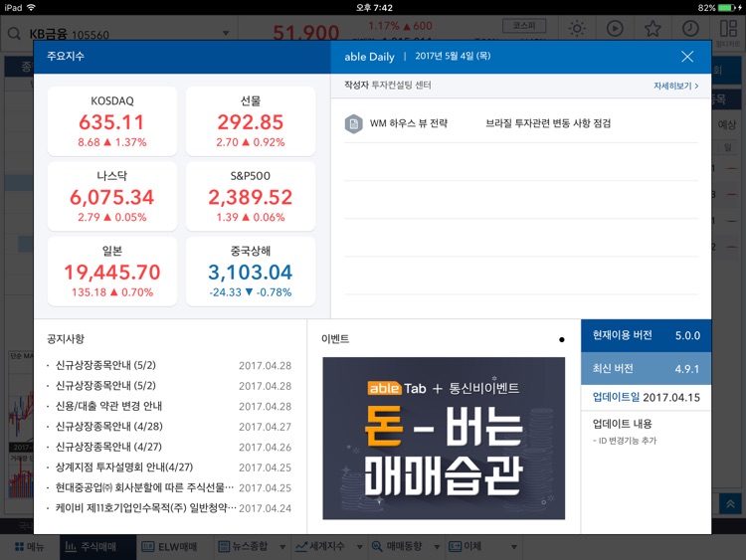746x560 pixels.
Task: Open 케이비 제11호기업인수목적 notice
Action: point(169,508)
